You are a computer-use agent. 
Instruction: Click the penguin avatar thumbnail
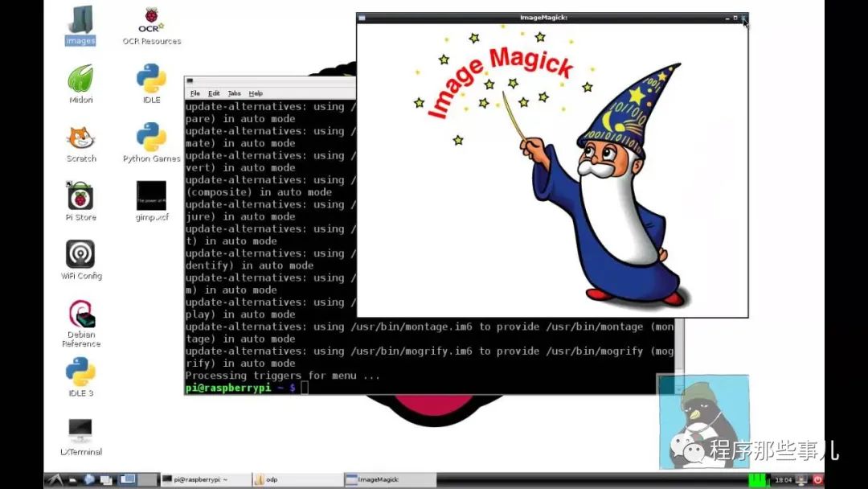tap(704, 421)
